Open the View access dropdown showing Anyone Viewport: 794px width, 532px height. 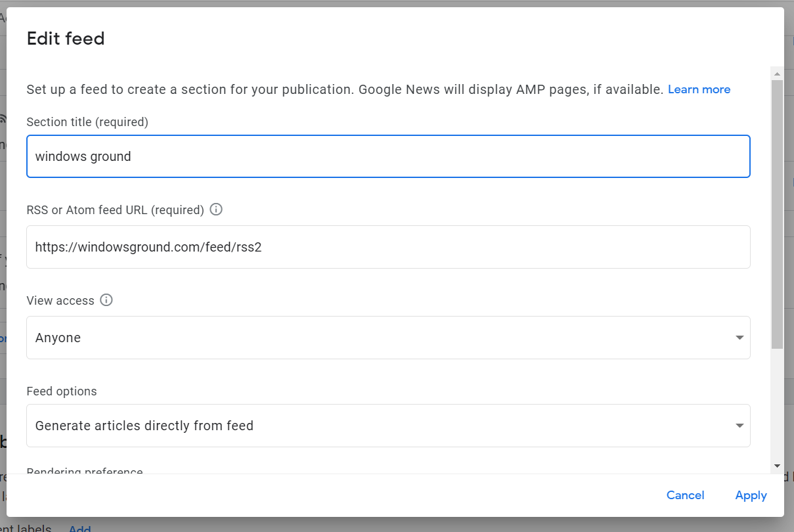tap(388, 337)
